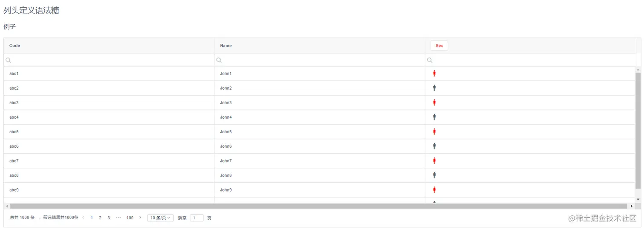Click the 筛选结果共1000条 filter result text
Screen dimensions: 644x230
tap(60, 218)
